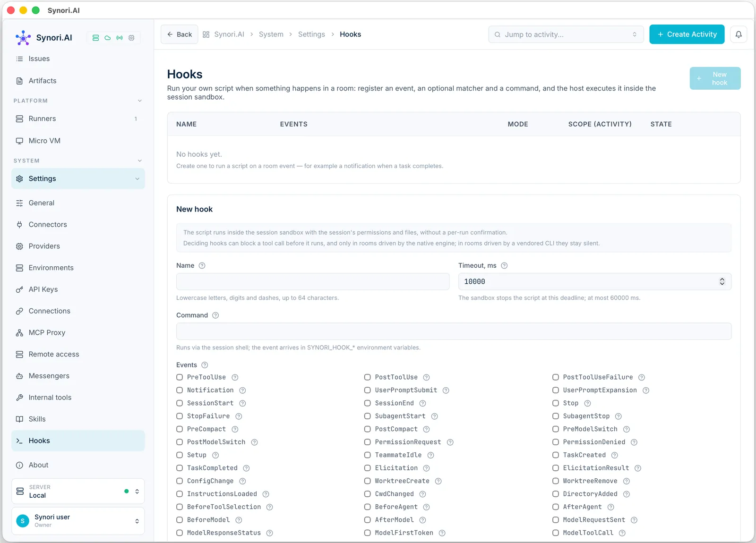Viewport: 756px width, 543px height.
Task: Open the Local server switcher
Action: tap(78, 492)
